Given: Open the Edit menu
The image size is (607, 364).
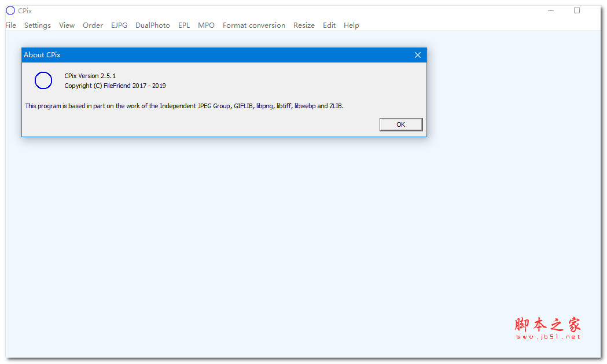Looking at the screenshot, I should point(329,25).
